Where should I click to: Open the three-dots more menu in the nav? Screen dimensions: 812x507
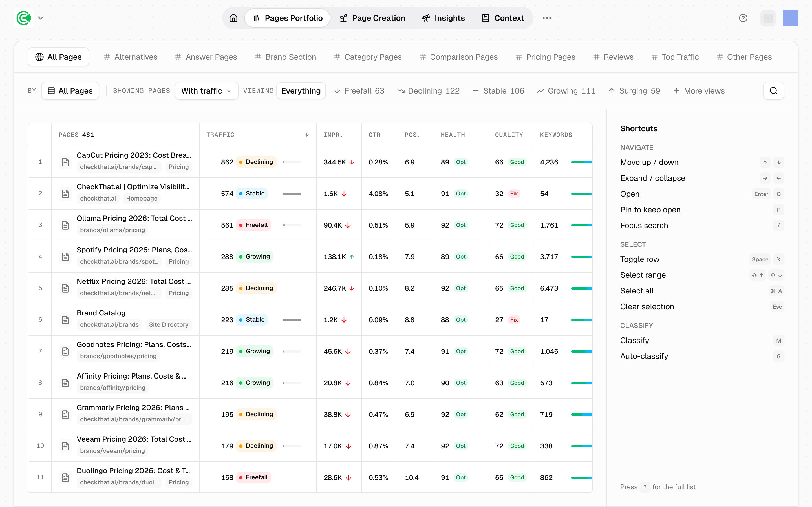(x=547, y=18)
